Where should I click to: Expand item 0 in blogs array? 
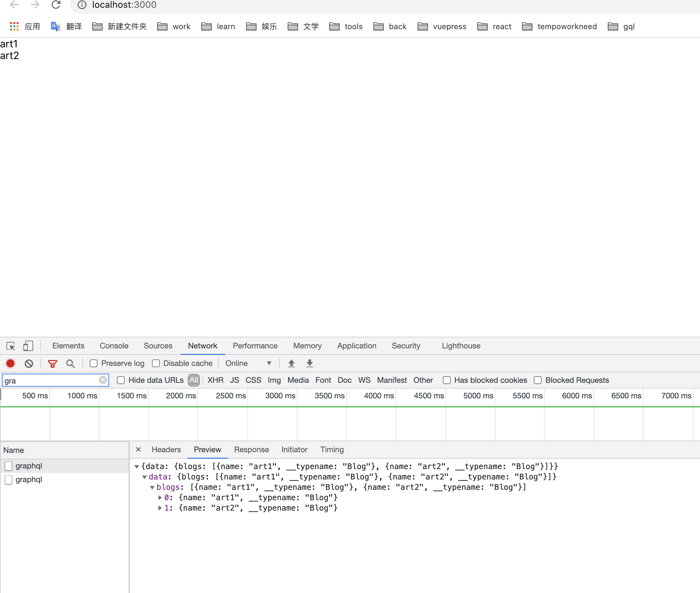160,498
